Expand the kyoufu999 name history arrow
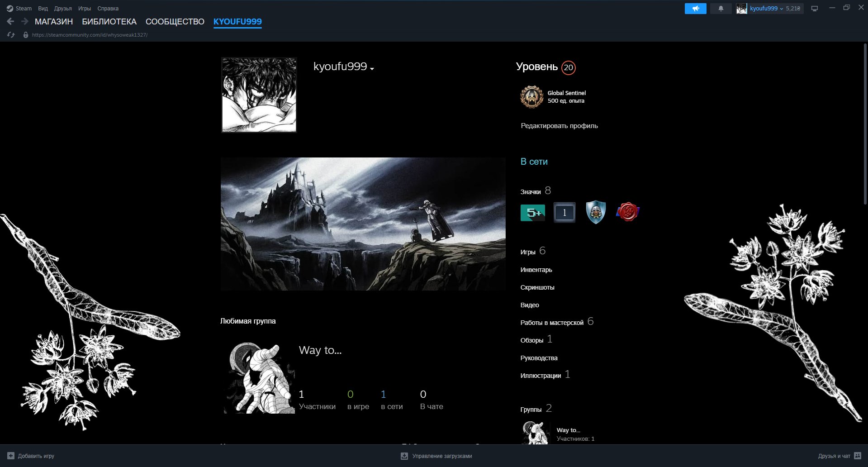 point(372,69)
